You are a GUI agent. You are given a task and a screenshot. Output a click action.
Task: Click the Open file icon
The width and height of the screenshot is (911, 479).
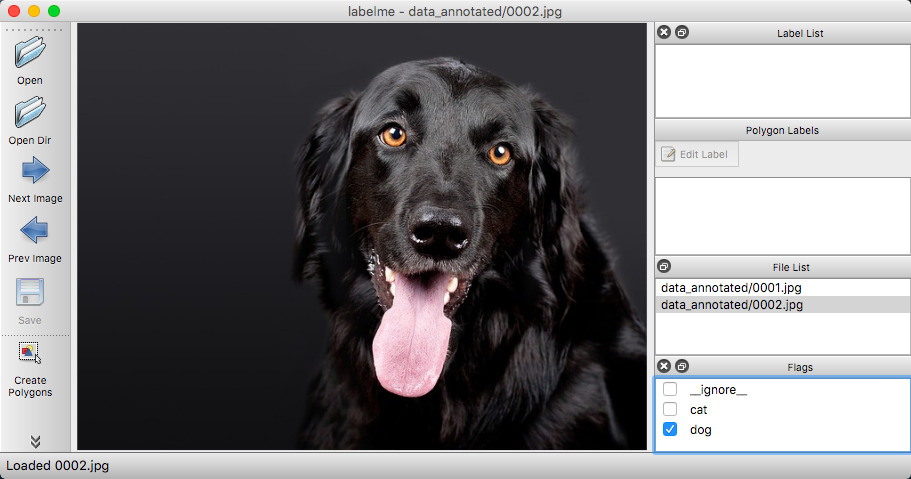click(30, 52)
